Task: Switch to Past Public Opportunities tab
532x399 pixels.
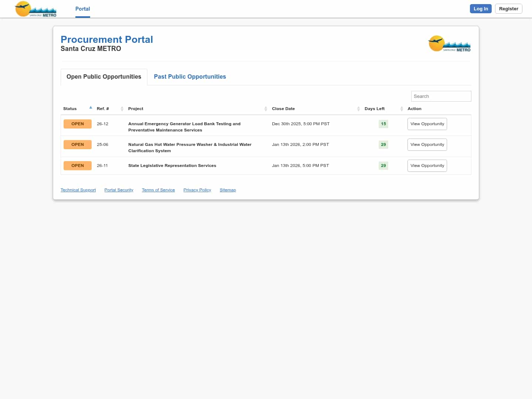Action: pos(190,76)
